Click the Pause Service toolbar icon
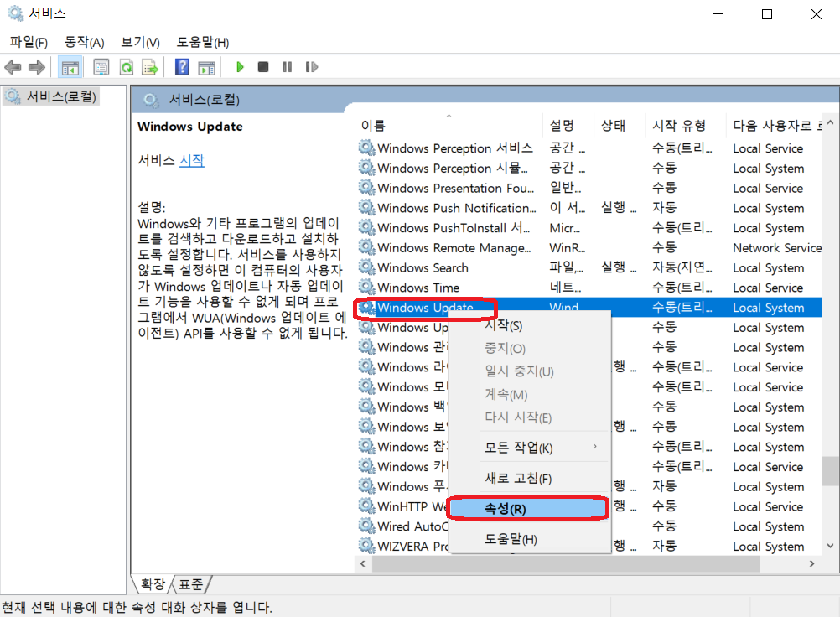Image resolution: width=840 pixels, height=617 pixels. click(288, 67)
